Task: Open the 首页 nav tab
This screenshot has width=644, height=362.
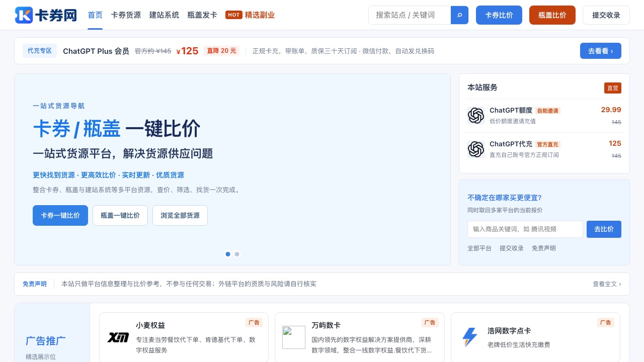Action: click(x=95, y=15)
